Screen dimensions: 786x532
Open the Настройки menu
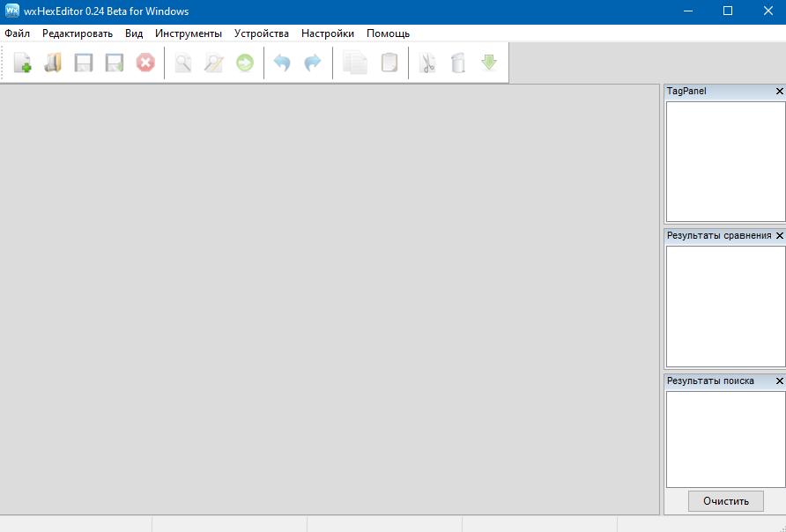[328, 33]
